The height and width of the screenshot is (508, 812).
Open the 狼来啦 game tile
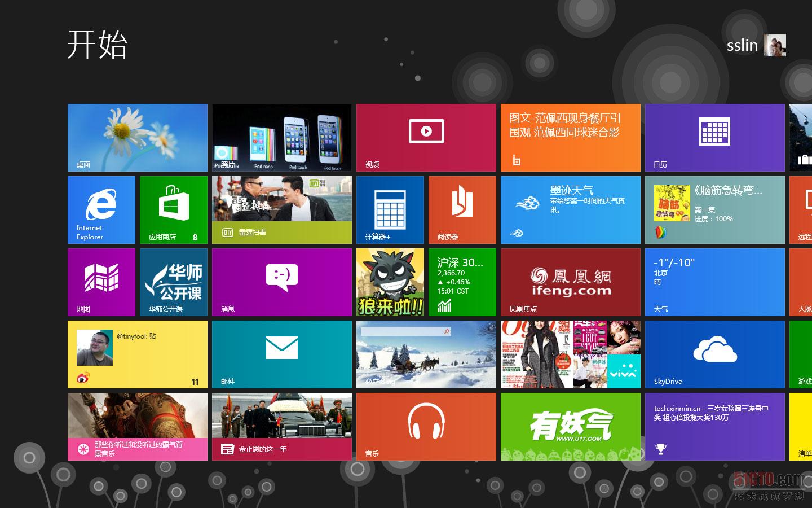(390, 282)
